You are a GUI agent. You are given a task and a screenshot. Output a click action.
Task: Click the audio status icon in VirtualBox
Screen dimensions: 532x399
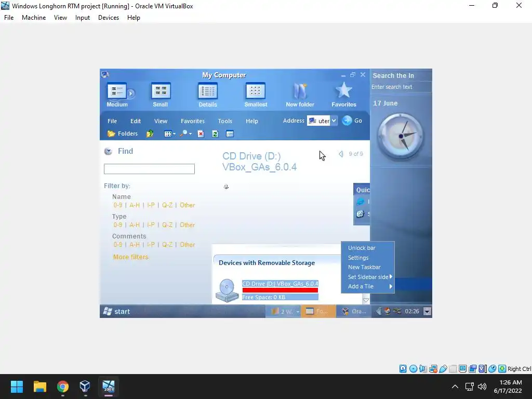click(x=423, y=369)
